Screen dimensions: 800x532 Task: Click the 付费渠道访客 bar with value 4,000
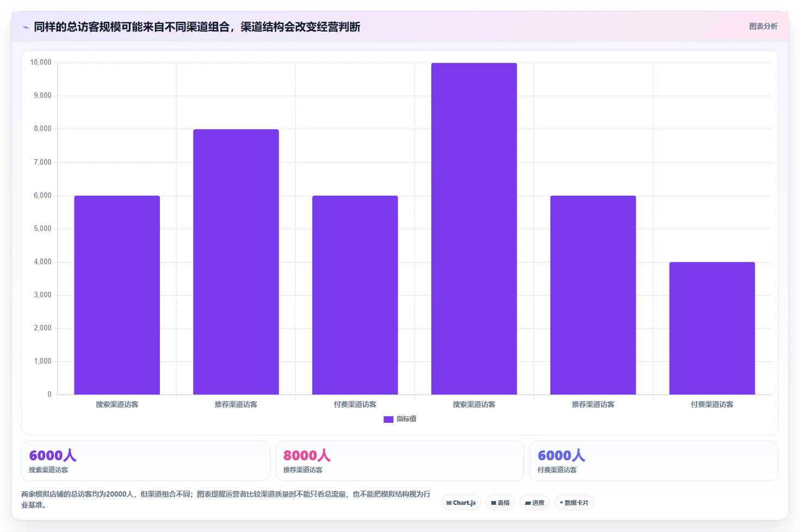712,328
